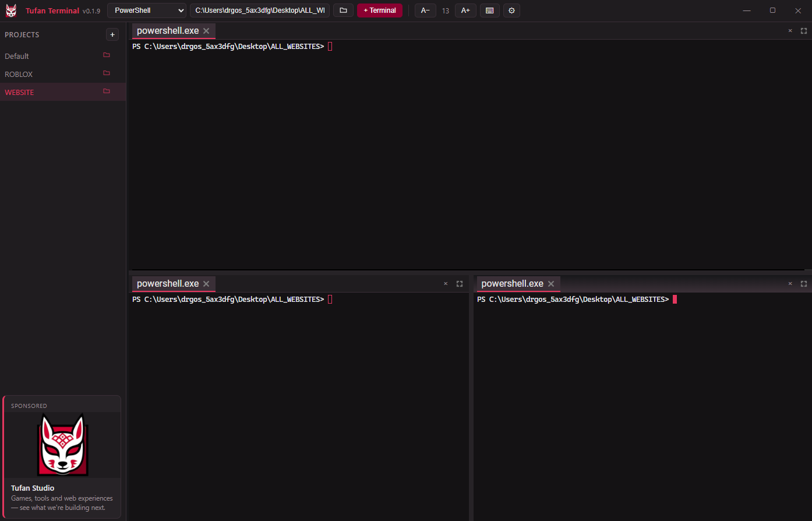
Task: Minimize the Tufan Terminal window
Action: pos(747,10)
